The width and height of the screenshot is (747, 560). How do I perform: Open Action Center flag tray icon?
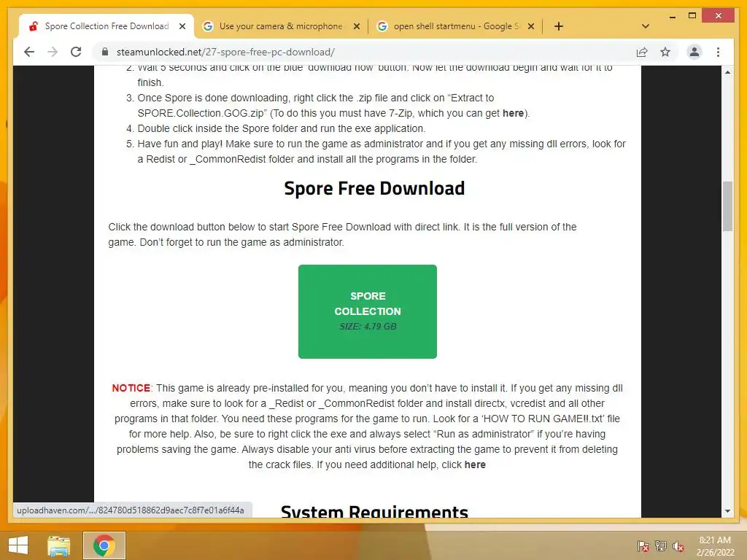643,545
